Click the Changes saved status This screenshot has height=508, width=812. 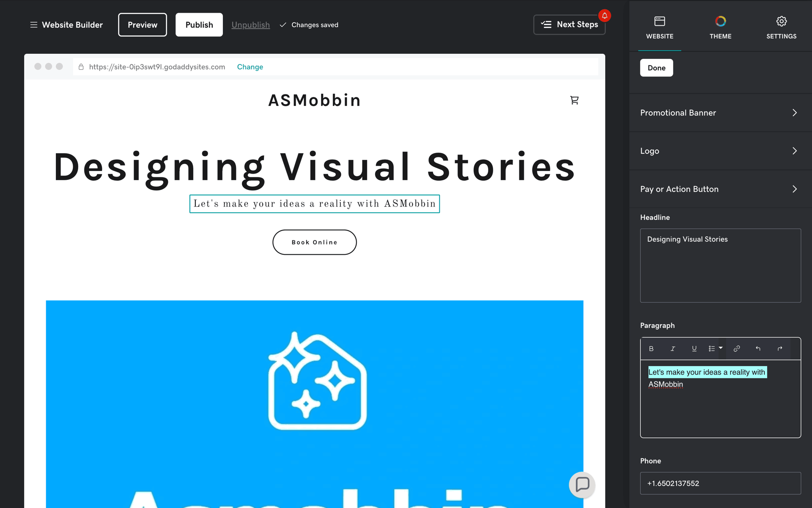click(309, 25)
